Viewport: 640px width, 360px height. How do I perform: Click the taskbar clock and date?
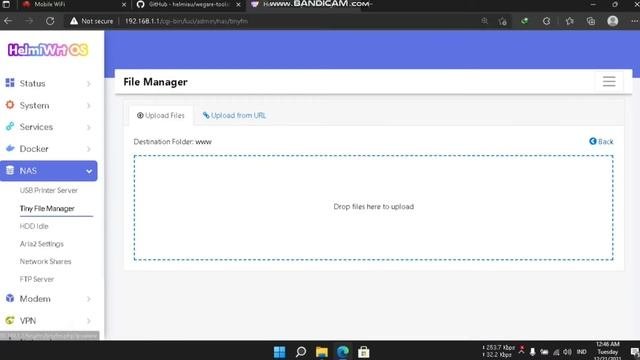(x=607, y=351)
